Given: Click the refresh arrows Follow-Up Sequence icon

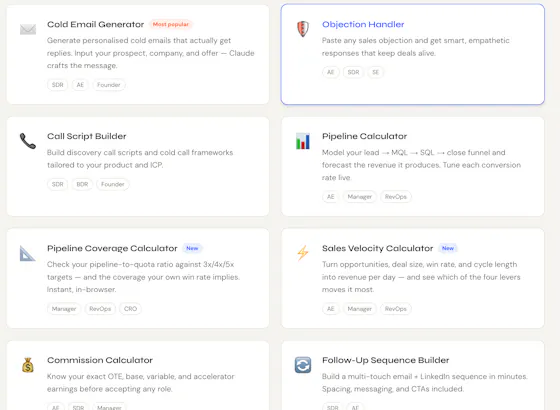Looking at the screenshot, I should (x=303, y=365).
